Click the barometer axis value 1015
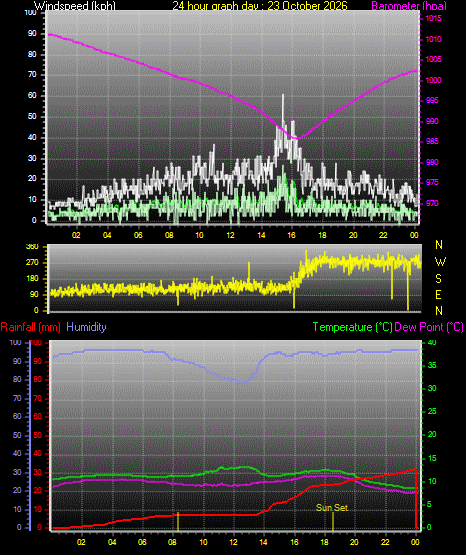Screen dimensions: 466x555 click(x=433, y=18)
